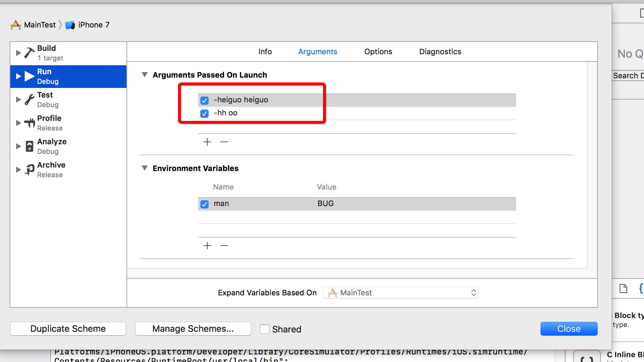Collapse the Environment Variables section

[x=145, y=168]
